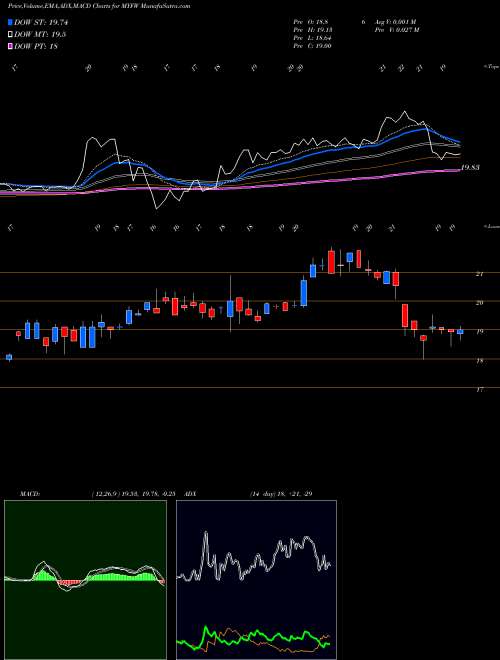The width and height of the screenshot is (500, 660).
Task: Click the 19.83 EMA price label
Action: tap(471, 168)
